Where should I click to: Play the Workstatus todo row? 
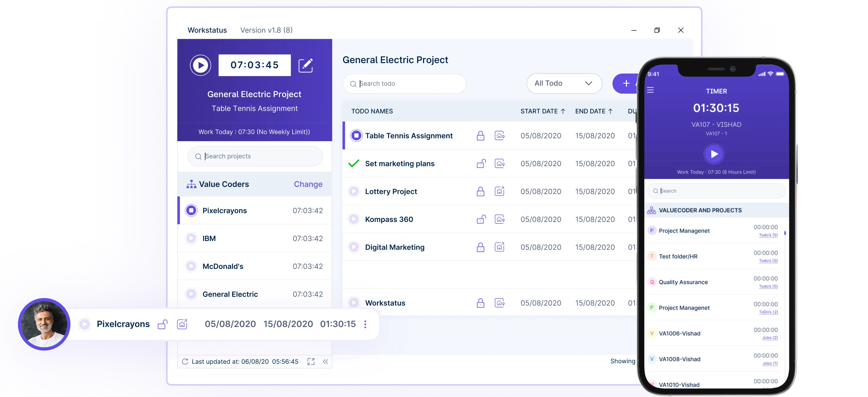tap(354, 303)
